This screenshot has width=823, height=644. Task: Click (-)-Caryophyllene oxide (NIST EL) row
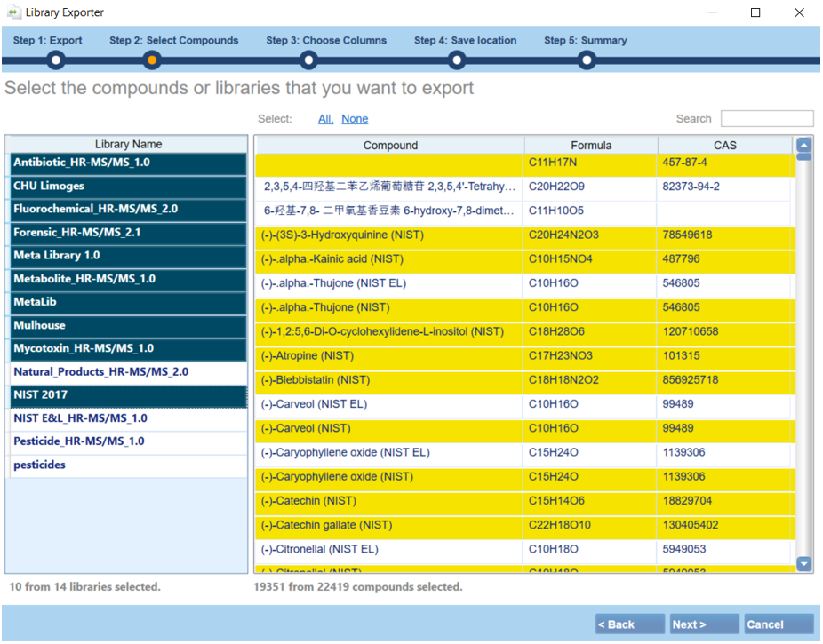click(525, 454)
